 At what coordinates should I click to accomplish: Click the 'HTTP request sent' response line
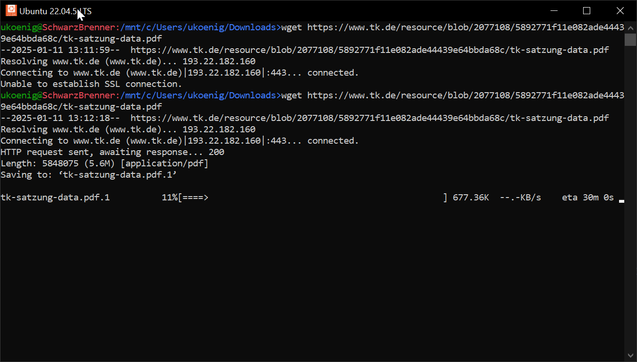pyautogui.click(x=112, y=152)
